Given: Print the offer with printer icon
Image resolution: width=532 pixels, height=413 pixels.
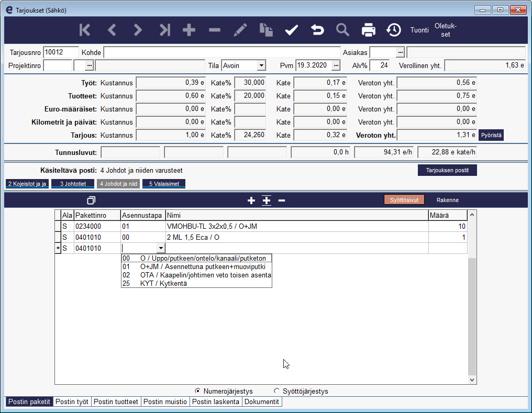Looking at the screenshot, I should pos(369,30).
